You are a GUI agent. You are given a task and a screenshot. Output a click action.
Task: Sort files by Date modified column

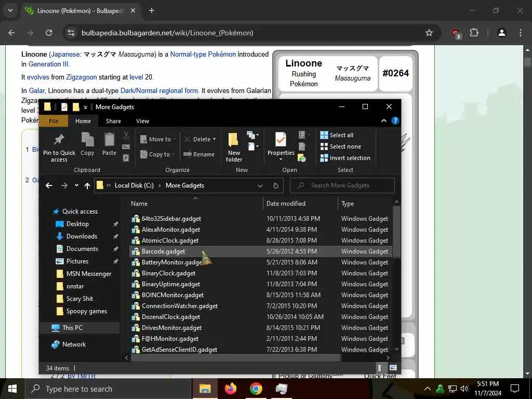tap(286, 204)
